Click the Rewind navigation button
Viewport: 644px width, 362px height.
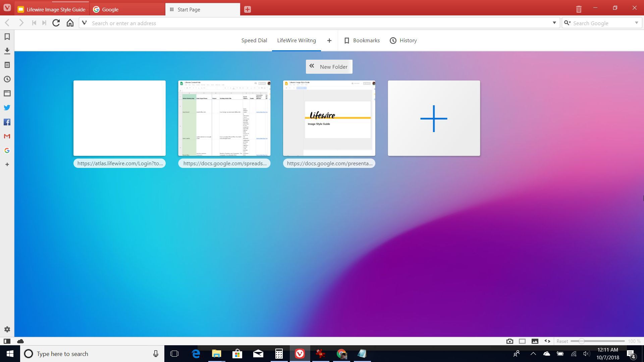(34, 23)
